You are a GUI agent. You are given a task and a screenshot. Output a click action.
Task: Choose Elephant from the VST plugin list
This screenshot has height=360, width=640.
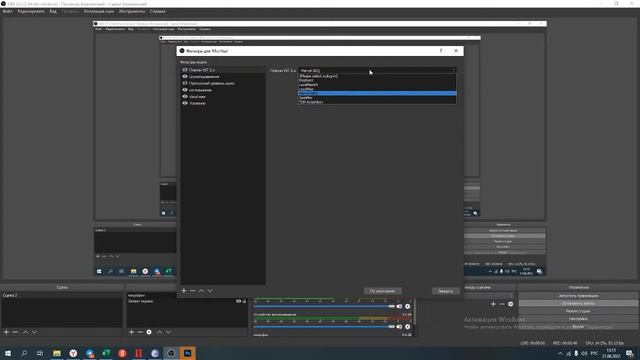click(x=377, y=80)
